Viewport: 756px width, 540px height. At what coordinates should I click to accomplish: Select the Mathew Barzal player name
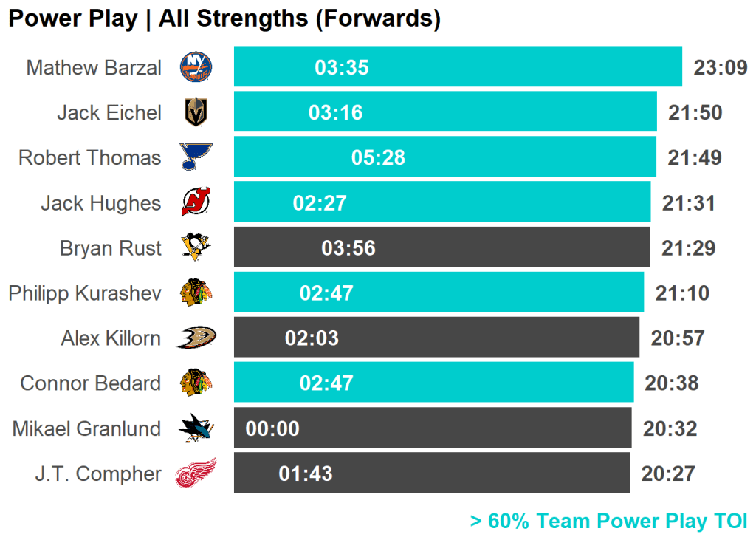(x=94, y=68)
